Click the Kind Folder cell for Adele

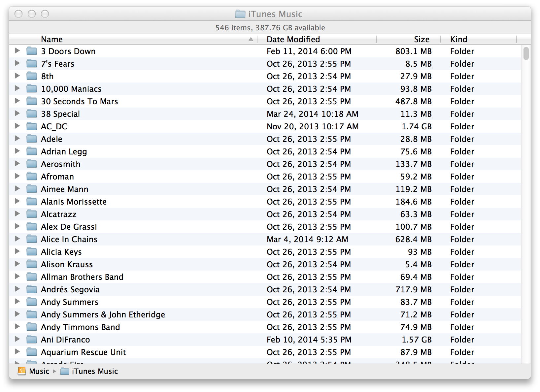coord(462,139)
